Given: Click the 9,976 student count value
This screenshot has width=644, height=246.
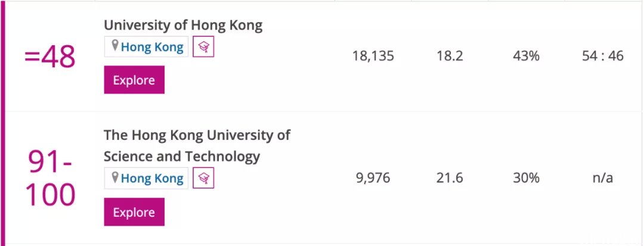Looking at the screenshot, I should click(x=373, y=178).
